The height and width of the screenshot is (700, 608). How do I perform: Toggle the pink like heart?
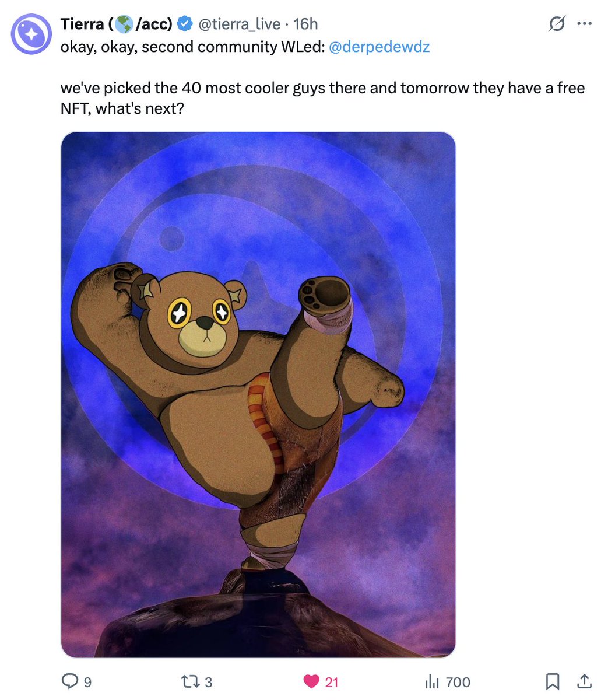[x=312, y=681]
